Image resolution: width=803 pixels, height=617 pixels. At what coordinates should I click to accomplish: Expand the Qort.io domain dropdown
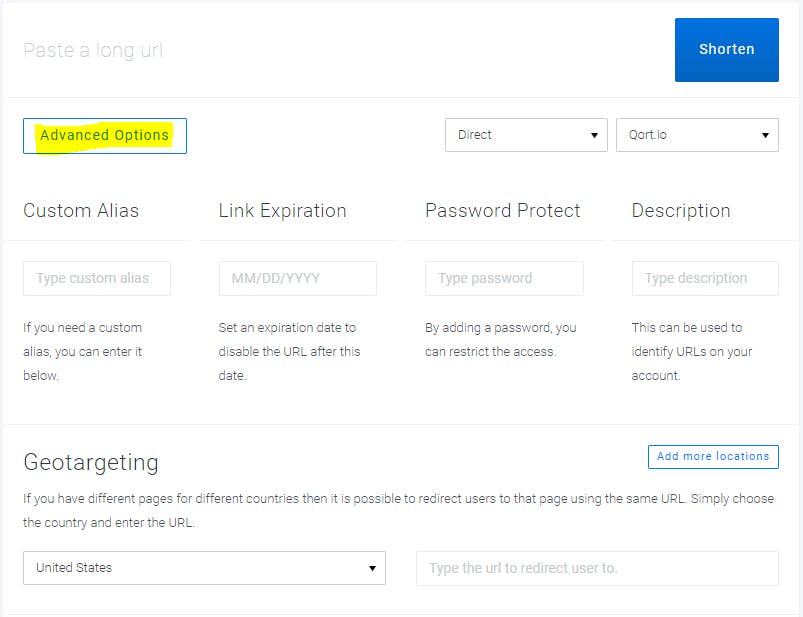(697, 135)
